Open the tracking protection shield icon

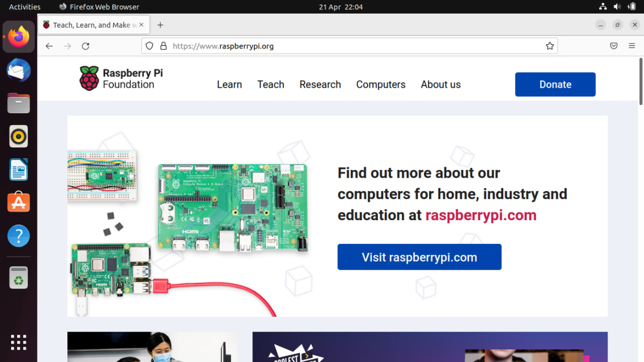(x=150, y=46)
